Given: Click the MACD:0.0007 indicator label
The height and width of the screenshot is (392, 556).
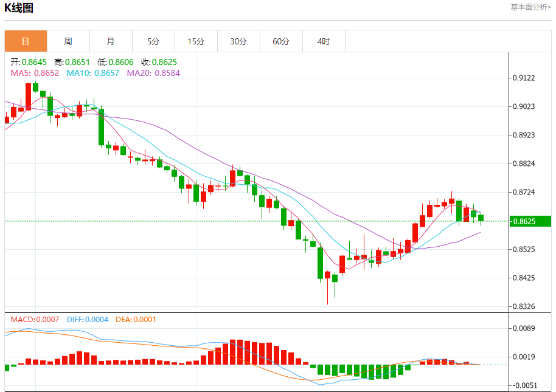Looking at the screenshot, I should click(x=35, y=320).
